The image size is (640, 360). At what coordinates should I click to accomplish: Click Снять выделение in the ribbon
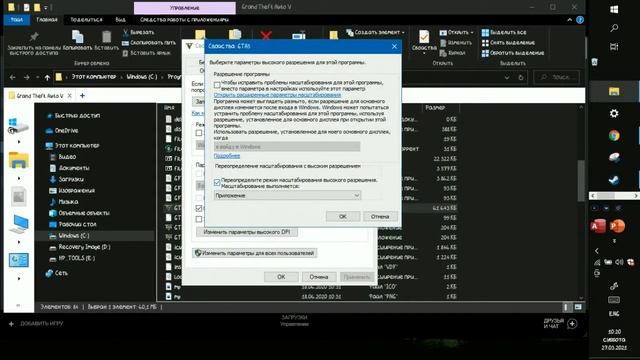tap(508, 42)
